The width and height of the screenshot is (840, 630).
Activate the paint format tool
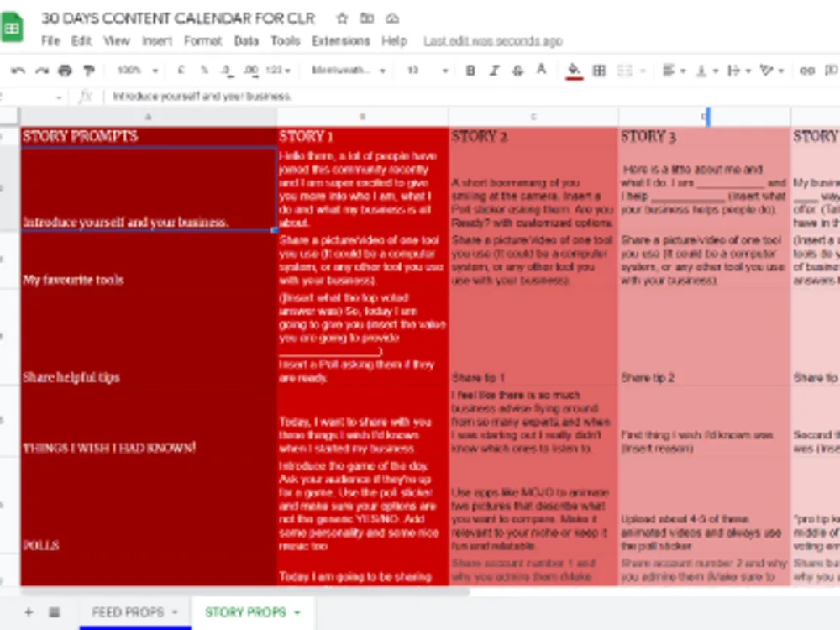89,71
